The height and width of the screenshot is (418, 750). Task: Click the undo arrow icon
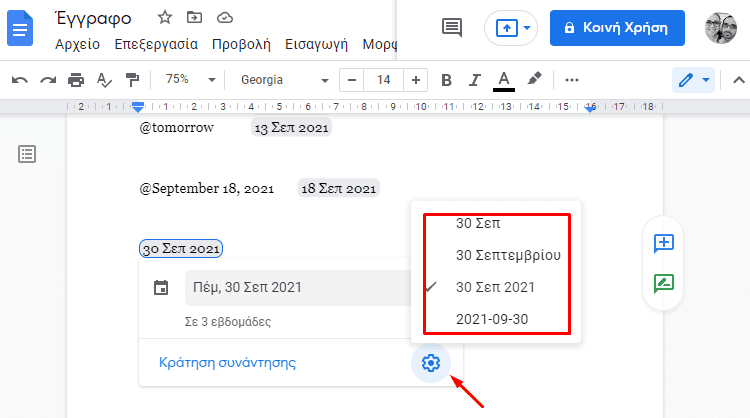tap(20, 80)
